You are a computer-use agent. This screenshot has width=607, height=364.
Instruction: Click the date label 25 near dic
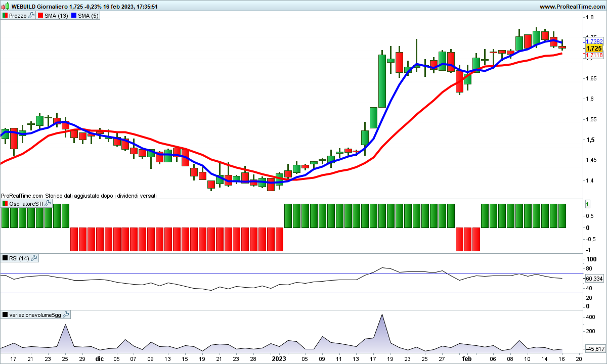(x=65, y=358)
